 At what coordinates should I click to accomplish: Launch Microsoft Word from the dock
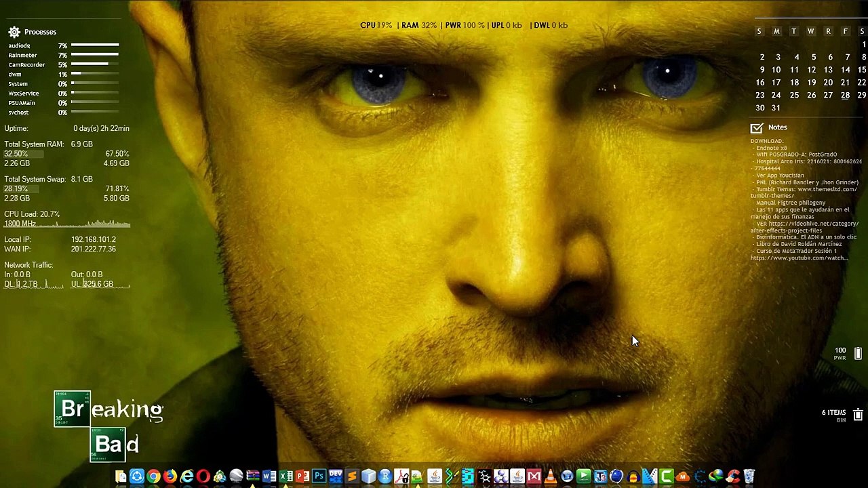269,476
